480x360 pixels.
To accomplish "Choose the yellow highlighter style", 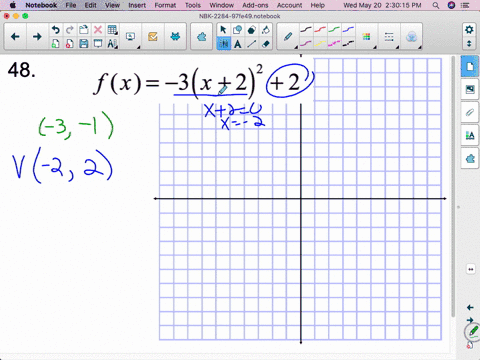I will coord(320,43).
